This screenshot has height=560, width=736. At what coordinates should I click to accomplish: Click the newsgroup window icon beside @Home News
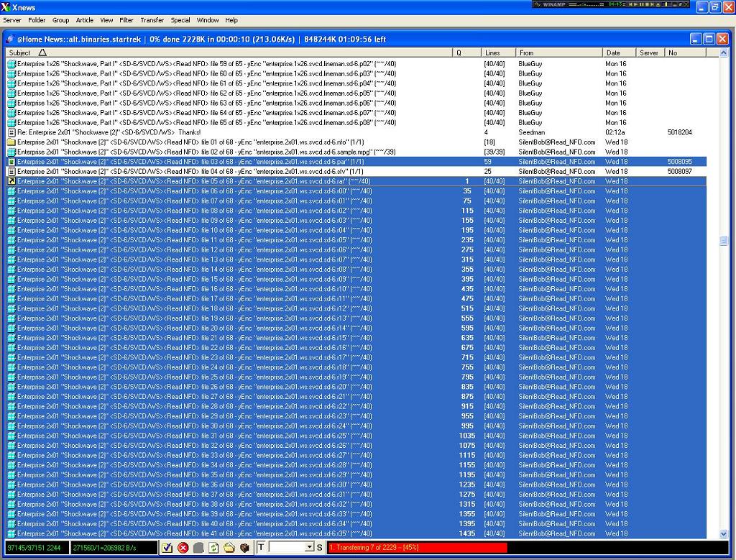[x=10, y=39]
